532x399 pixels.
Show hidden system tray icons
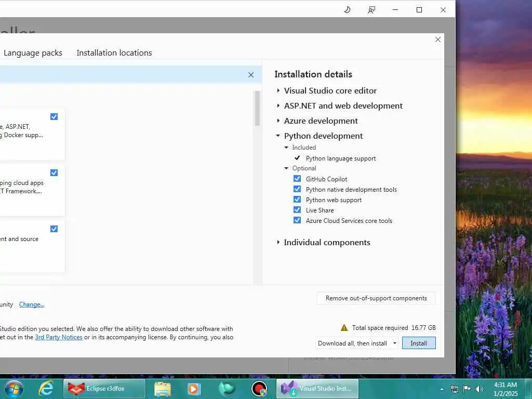tap(442, 389)
